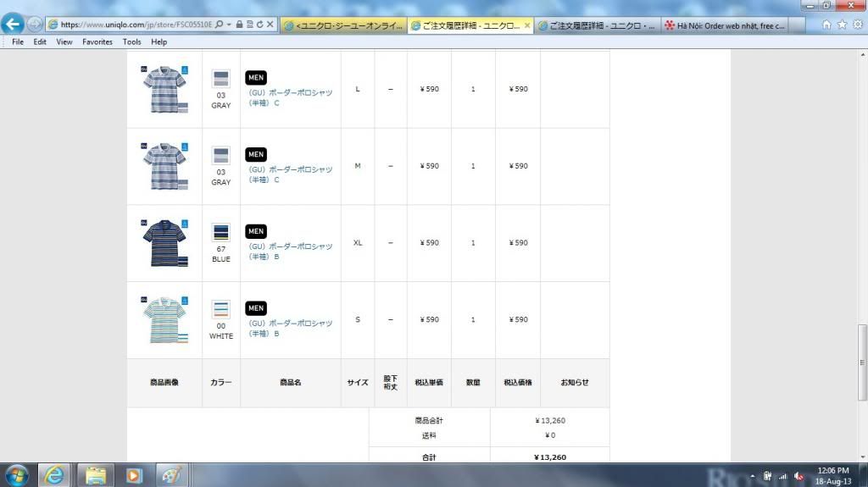Click the power battery tray icon
Screen dimensions: 868x487
[x=767, y=476]
